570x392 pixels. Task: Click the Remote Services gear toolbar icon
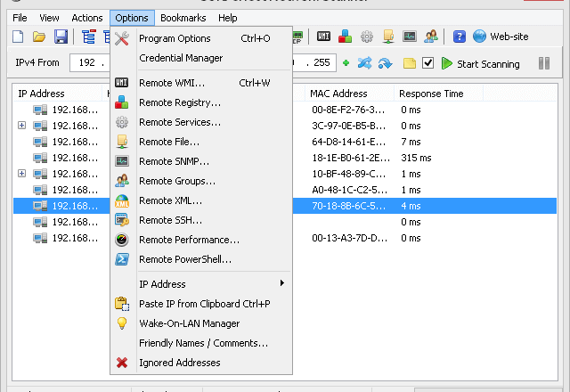pyautogui.click(x=367, y=37)
